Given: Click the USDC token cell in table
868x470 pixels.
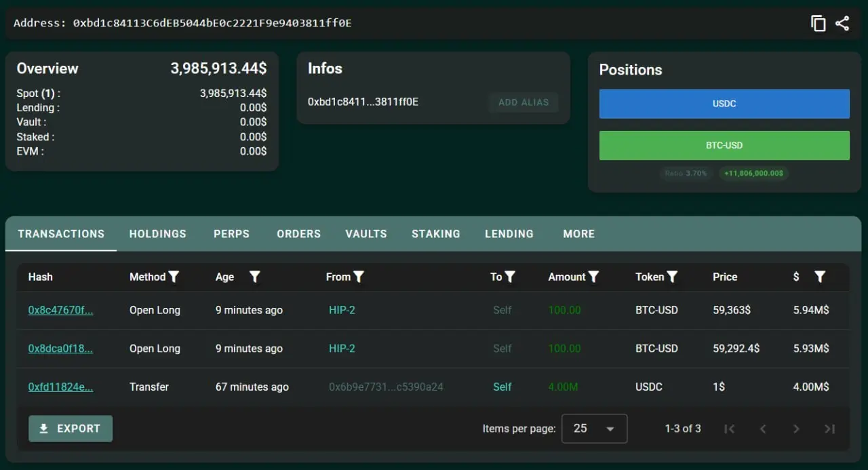Looking at the screenshot, I should (649, 387).
